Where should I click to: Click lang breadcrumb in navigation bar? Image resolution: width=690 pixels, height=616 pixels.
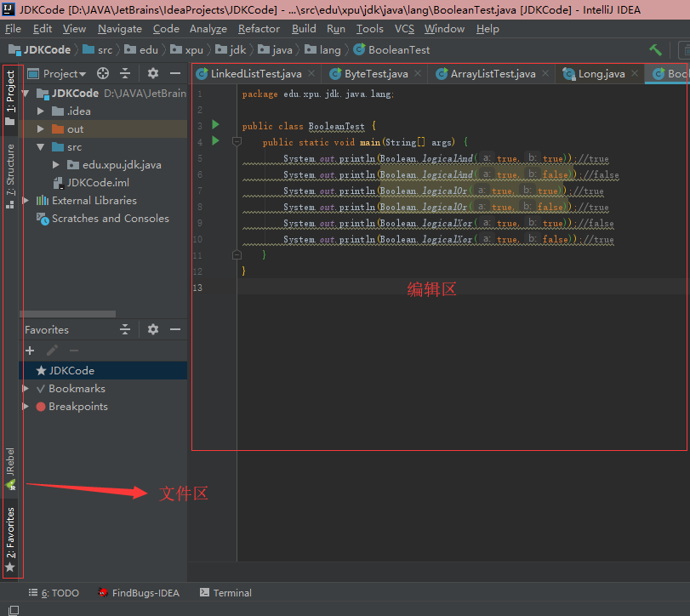pyautogui.click(x=323, y=49)
